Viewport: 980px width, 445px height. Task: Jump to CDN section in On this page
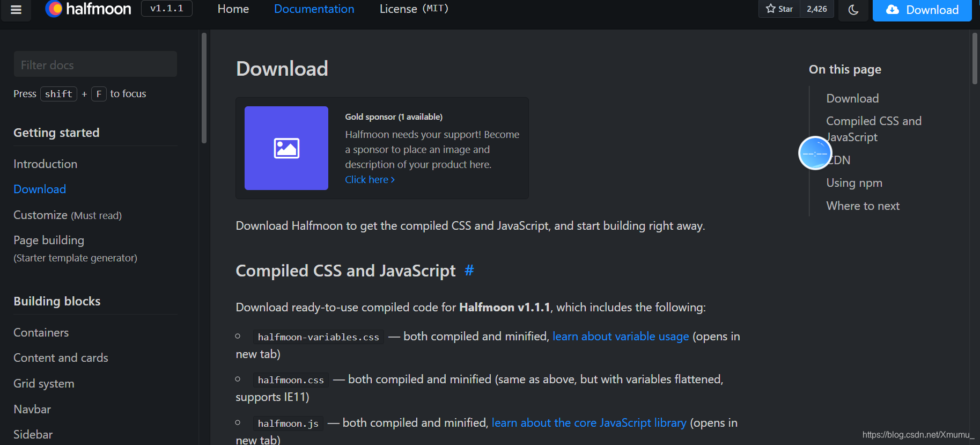tap(839, 160)
